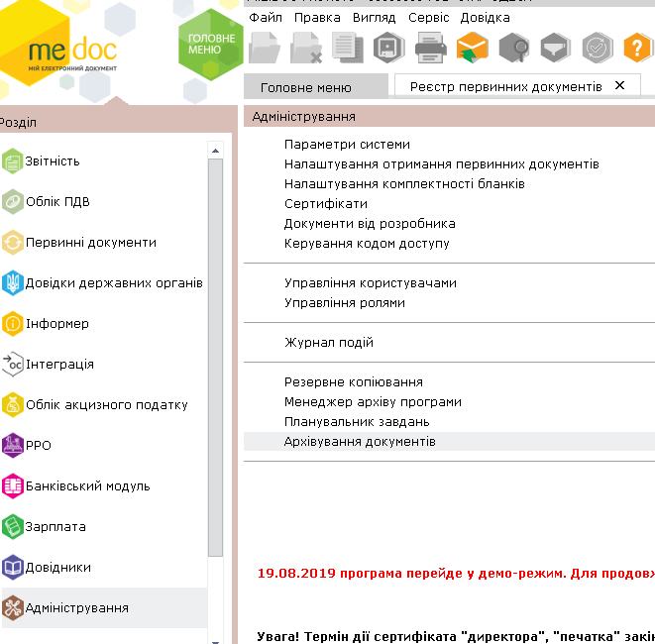Viewport: 655px width, 644px height.
Task: Open Сертифікати
Action: point(326,204)
